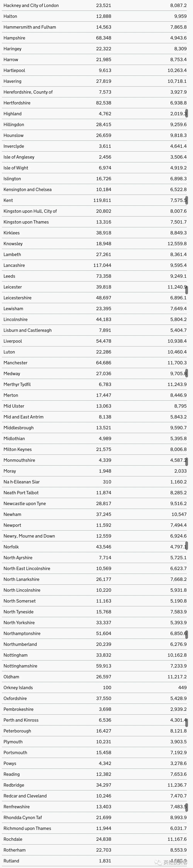Screen dimensions: 193x868
Task: Click the Na h-Eileanan Siar row name
Action: coord(21,482)
